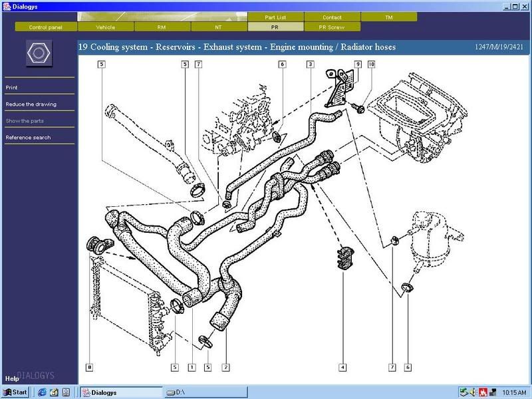532x399 pixels.
Task: Open the RM section
Action: (162, 27)
